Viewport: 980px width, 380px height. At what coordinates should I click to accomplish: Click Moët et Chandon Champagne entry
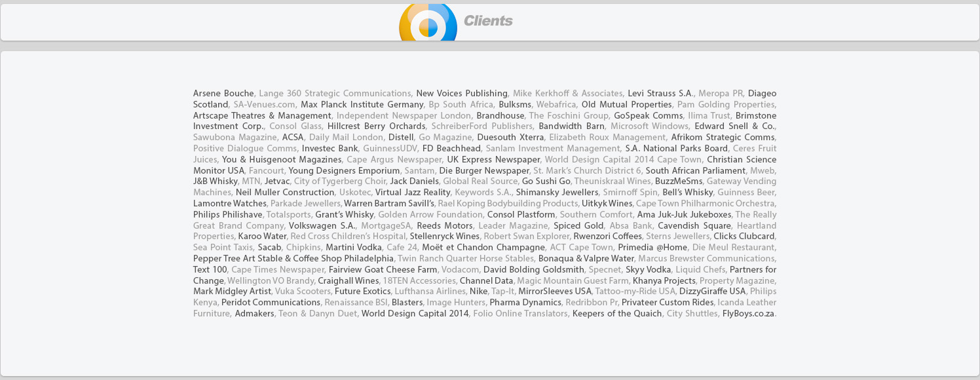point(483,248)
